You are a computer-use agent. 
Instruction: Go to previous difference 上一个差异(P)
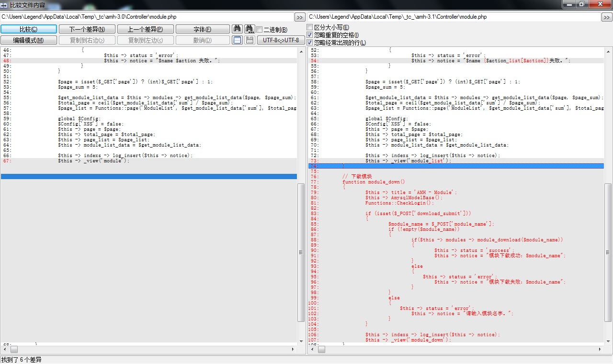coord(146,29)
